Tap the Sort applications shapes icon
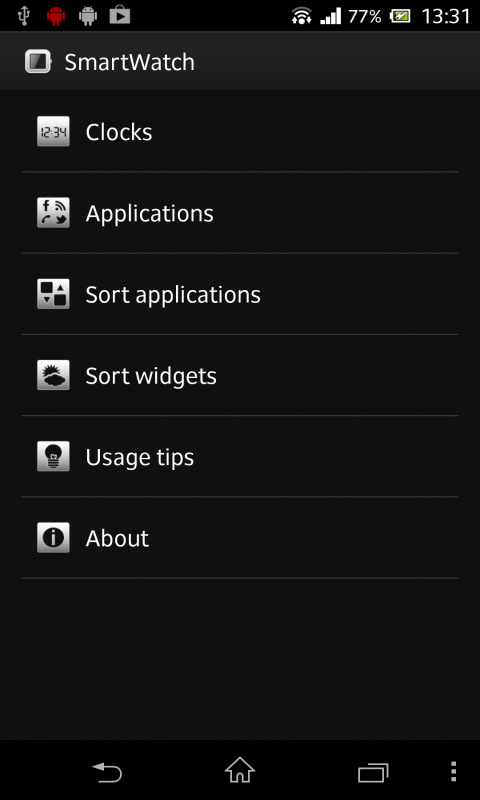The width and height of the screenshot is (480, 800). (53, 294)
